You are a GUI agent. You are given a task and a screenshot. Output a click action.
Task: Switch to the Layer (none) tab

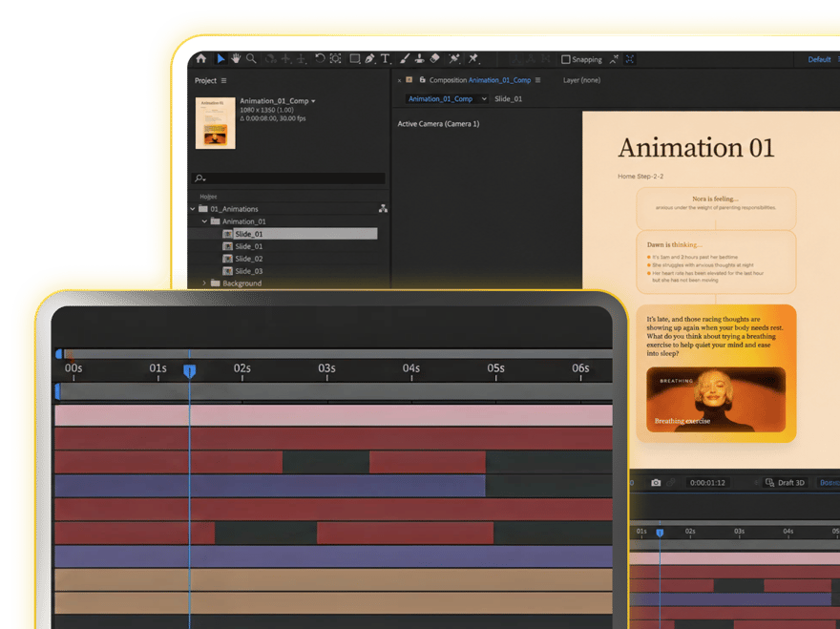(x=581, y=80)
